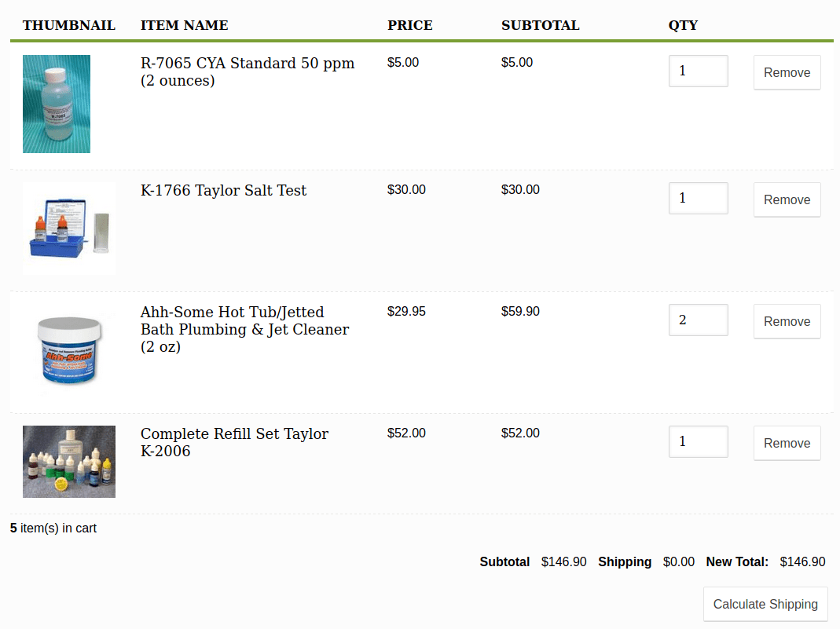Open Complete Refill Set Taylor K-2006 link

pyautogui.click(x=235, y=442)
